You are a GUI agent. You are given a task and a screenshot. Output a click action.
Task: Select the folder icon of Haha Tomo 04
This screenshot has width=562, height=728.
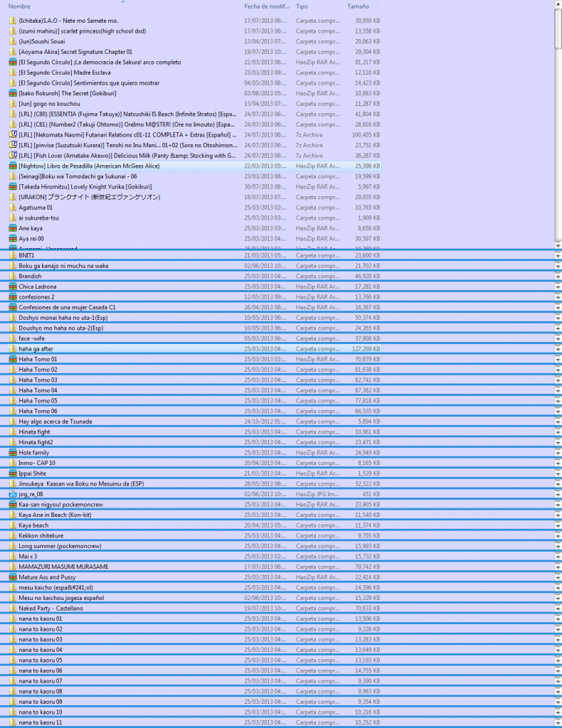pyautogui.click(x=13, y=390)
